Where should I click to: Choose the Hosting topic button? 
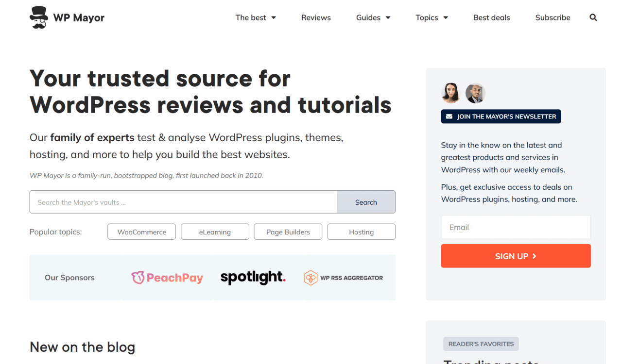(361, 232)
